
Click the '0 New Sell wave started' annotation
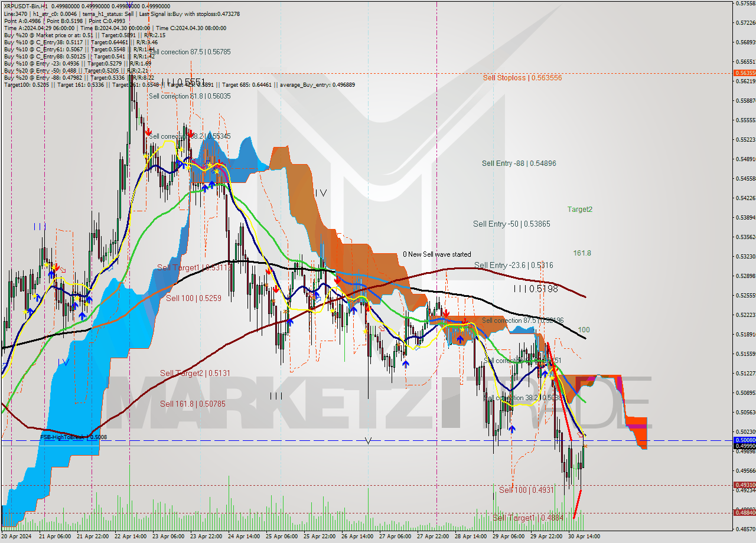[x=437, y=254]
